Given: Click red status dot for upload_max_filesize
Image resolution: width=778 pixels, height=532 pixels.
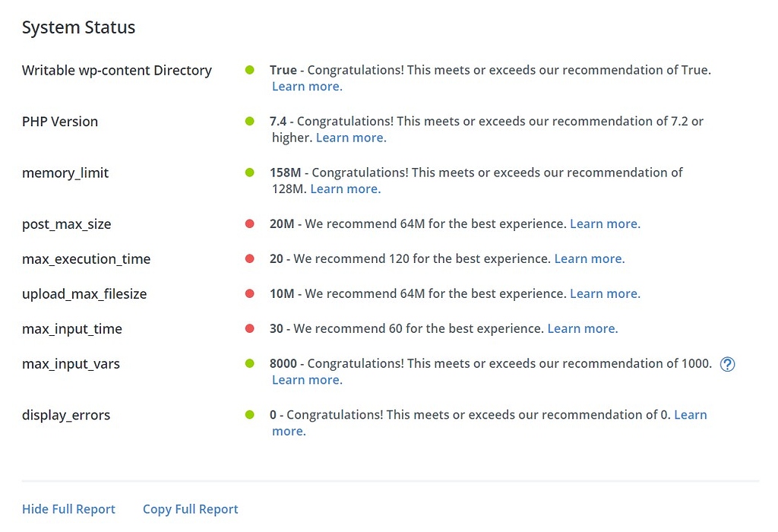Looking at the screenshot, I should click(x=249, y=293).
